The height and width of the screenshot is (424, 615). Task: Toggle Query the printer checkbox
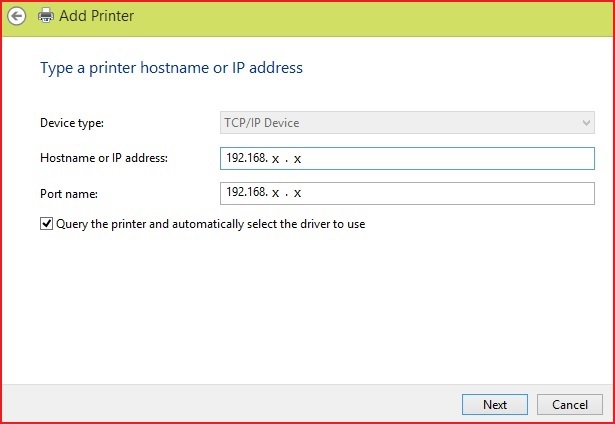click(46, 224)
